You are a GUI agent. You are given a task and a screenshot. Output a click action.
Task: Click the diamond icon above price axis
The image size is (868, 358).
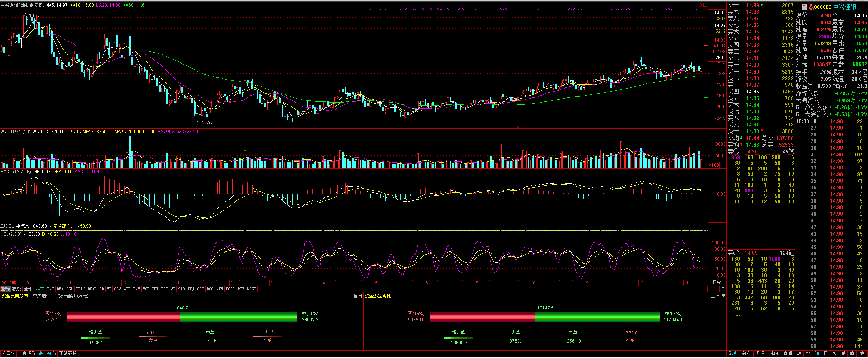[700, 5]
